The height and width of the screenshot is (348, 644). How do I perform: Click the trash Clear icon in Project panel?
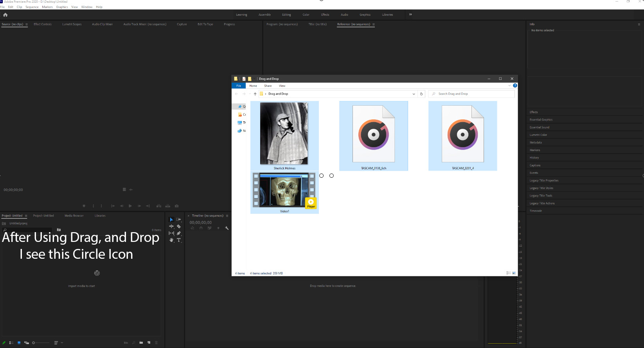(x=157, y=343)
